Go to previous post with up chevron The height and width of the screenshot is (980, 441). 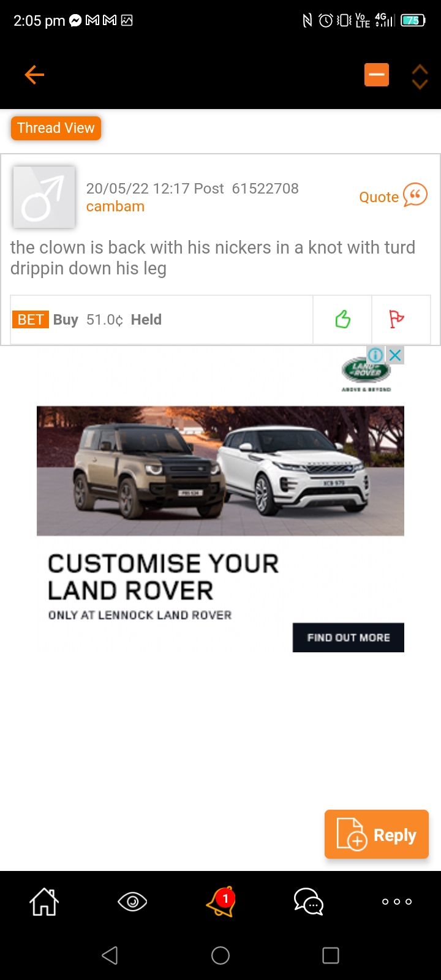pos(420,69)
